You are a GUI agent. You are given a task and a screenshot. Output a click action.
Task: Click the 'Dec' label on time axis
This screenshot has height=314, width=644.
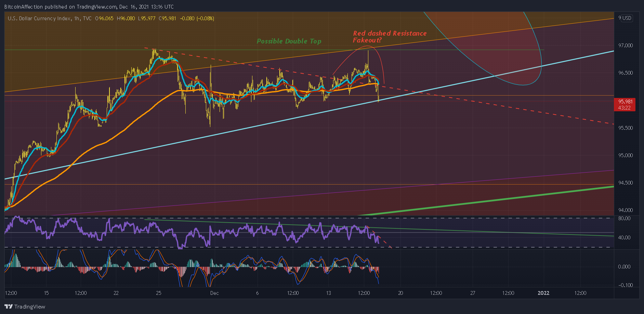pos(214,293)
